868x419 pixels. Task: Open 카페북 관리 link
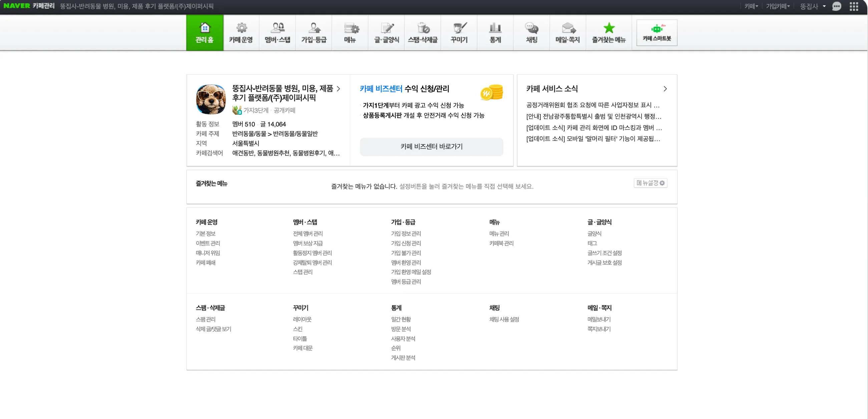(501, 244)
